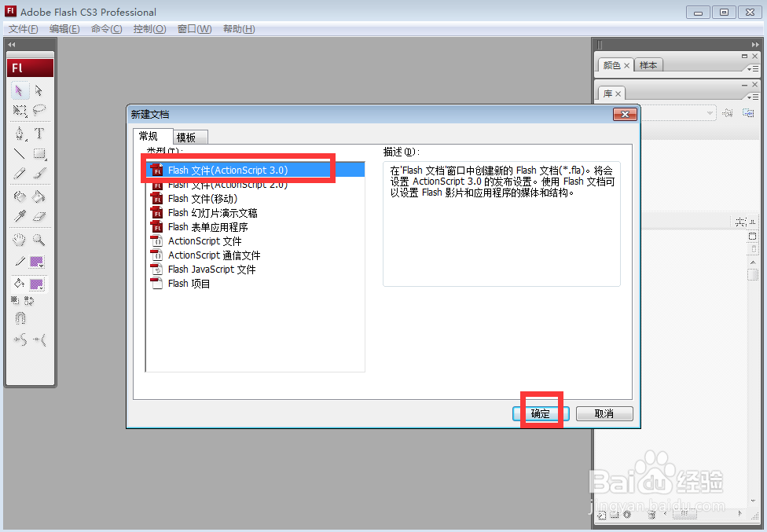Click the fill color bucket icon

20,284
